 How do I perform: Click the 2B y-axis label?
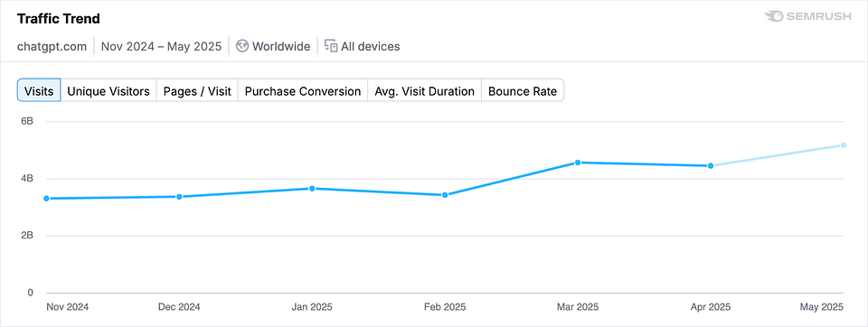click(27, 236)
